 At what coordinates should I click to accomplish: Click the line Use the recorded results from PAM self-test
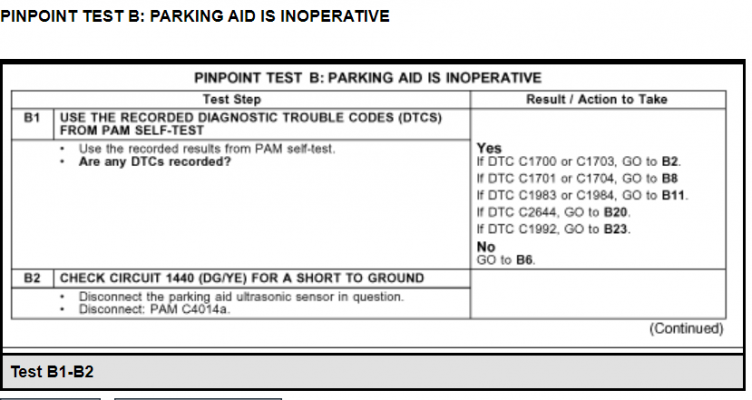point(207,149)
